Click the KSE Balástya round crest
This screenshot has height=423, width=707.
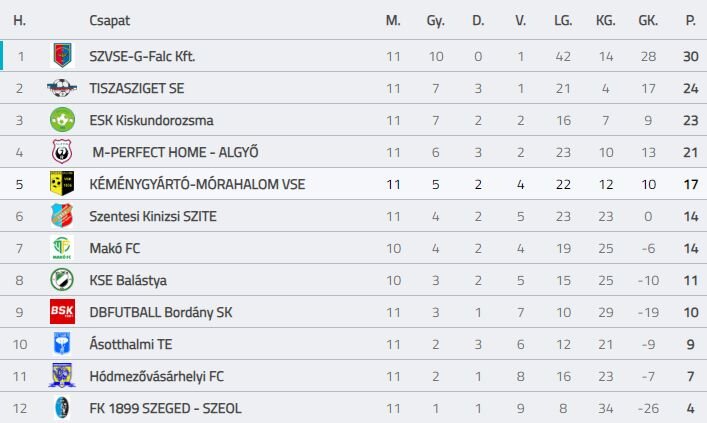point(62,280)
